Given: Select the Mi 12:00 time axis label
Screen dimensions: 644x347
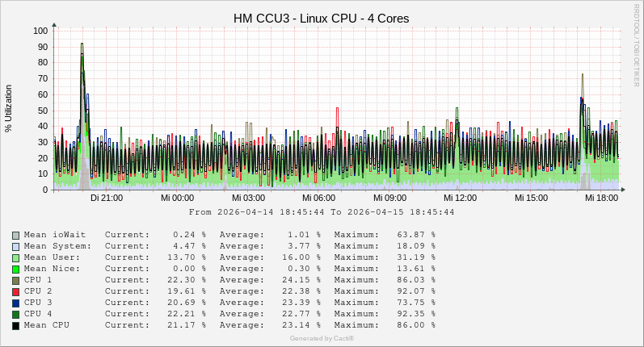Looking at the screenshot, I should click(460, 198).
